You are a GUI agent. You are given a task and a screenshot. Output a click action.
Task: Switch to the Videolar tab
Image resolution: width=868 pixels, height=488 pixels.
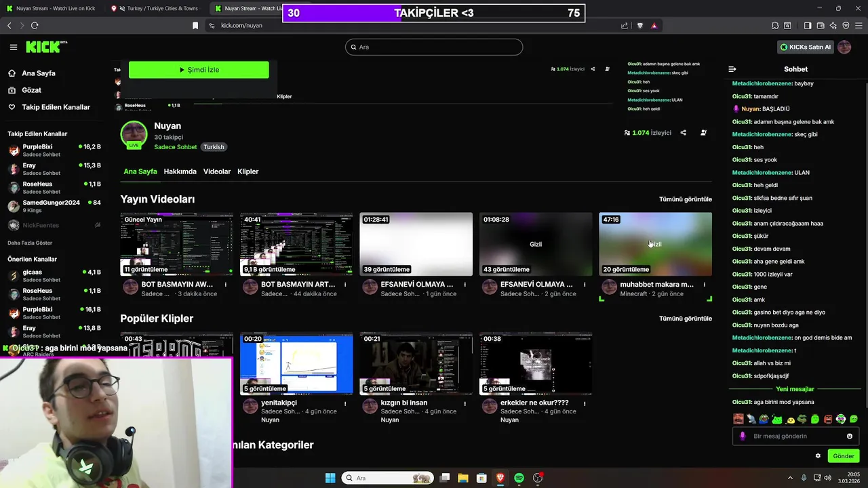217,171
